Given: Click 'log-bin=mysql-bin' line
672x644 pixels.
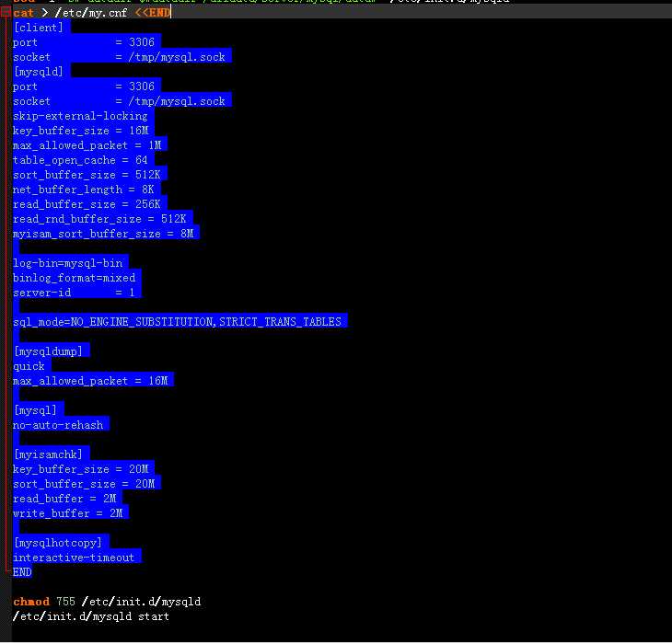Looking at the screenshot, I should pos(68,263).
